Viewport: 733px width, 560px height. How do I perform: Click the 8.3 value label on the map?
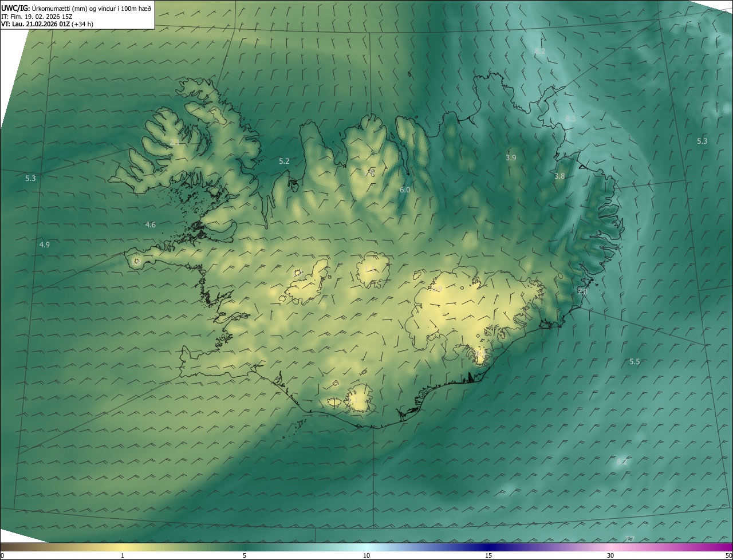tap(570, 119)
